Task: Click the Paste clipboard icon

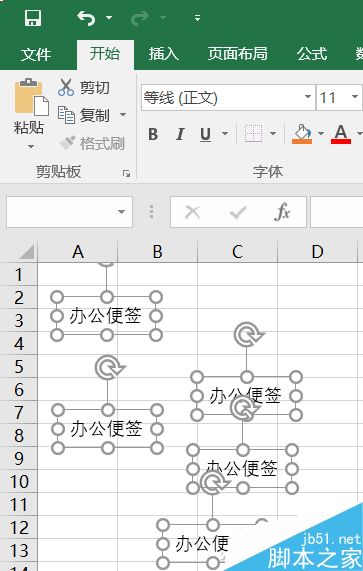Action: 31,98
